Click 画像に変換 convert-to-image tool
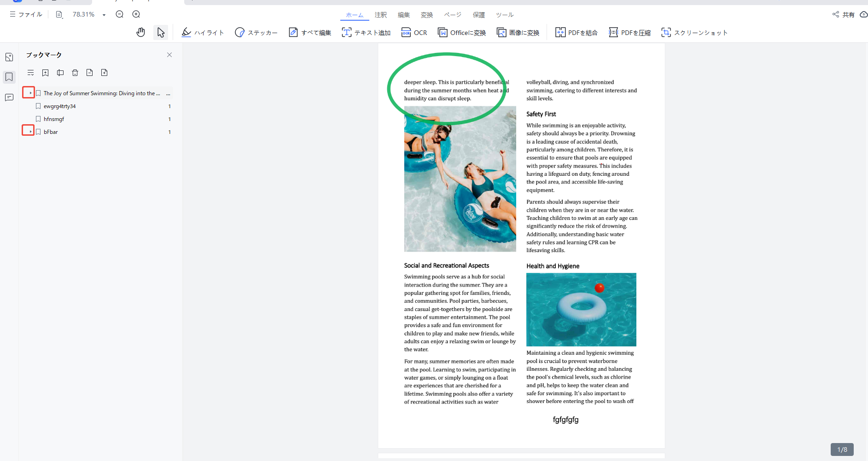 [x=518, y=33]
